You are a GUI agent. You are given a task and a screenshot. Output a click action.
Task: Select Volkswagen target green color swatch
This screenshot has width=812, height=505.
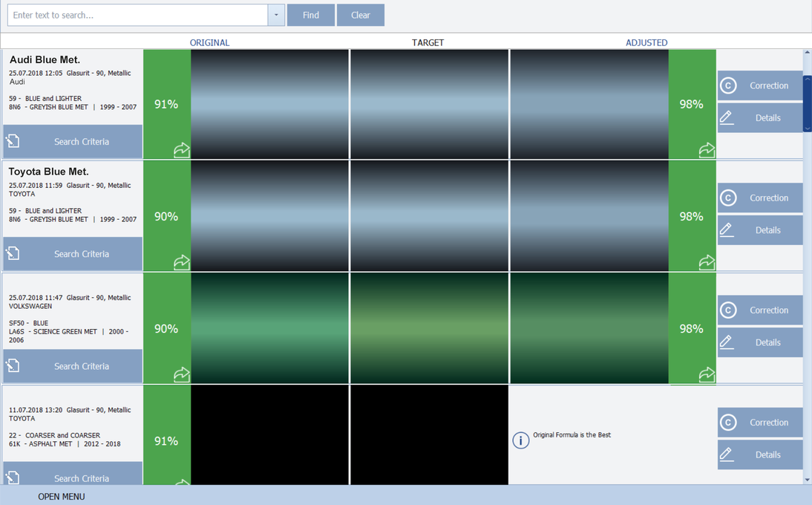click(x=429, y=328)
